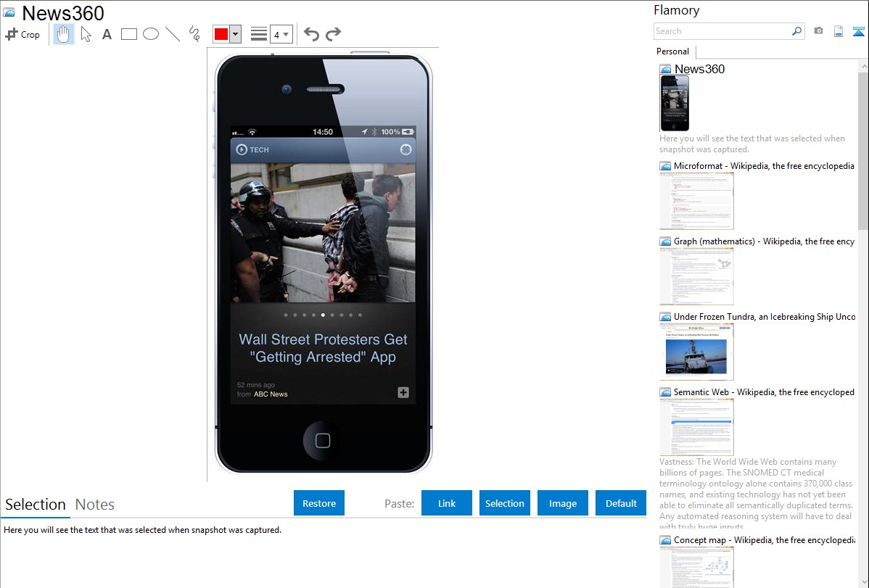The image size is (869, 588).
Task: Click the line thickness icon
Action: (259, 34)
